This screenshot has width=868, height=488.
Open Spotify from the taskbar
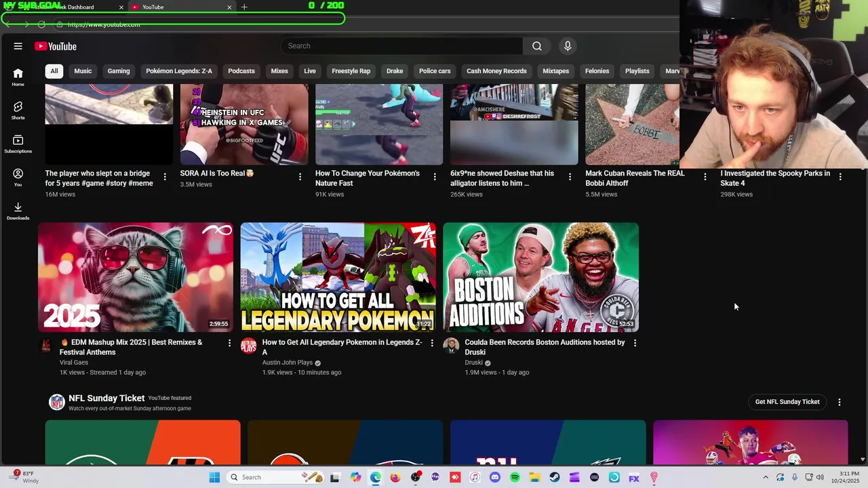(x=515, y=477)
